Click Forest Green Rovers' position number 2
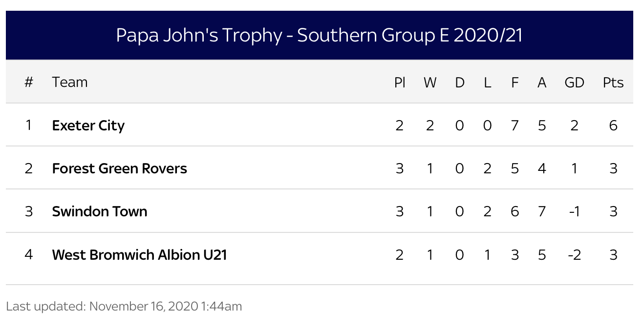644x332 pixels. (29, 168)
